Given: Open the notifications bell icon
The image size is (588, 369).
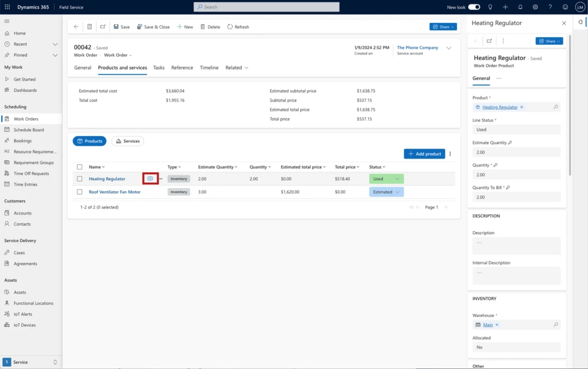Looking at the screenshot, I should point(520,7).
